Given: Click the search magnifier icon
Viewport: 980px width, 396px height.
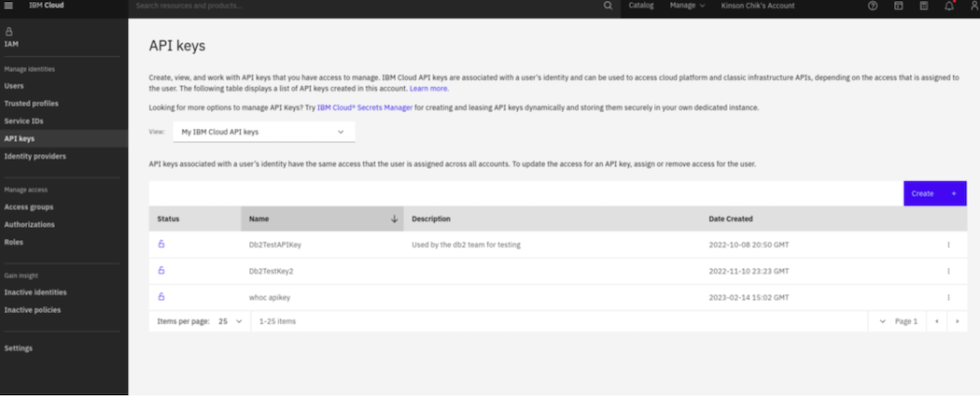Looking at the screenshot, I should point(609,6).
